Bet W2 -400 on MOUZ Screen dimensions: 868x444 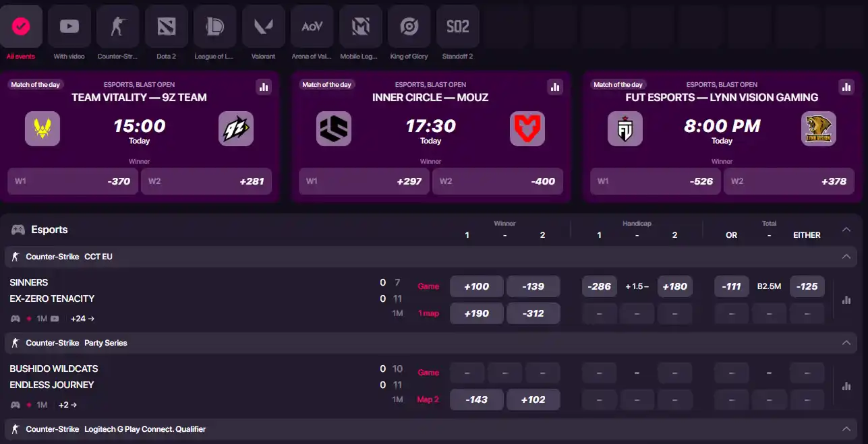pos(498,181)
